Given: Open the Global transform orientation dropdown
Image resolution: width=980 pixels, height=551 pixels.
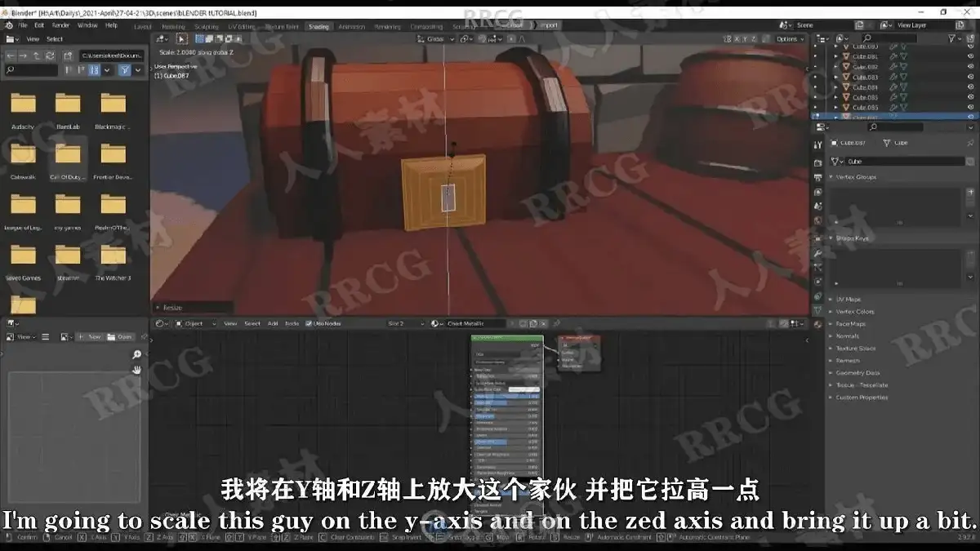Looking at the screenshot, I should [x=438, y=38].
